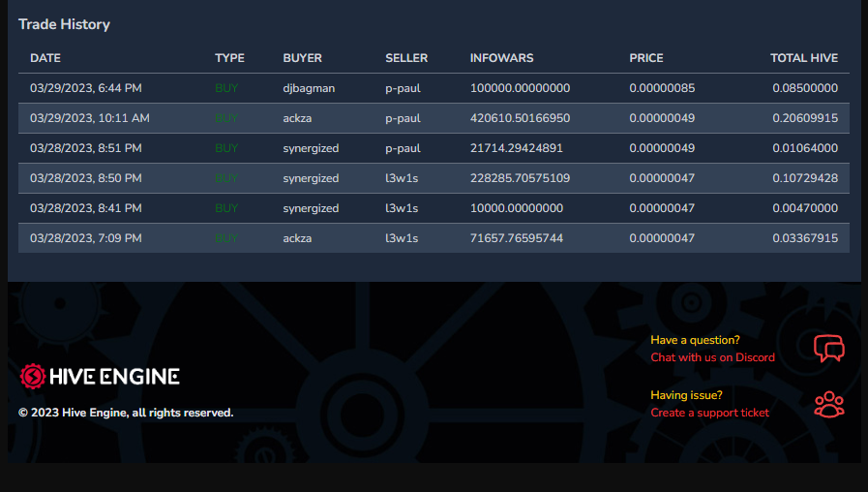
Task: Click the Having issue? text
Action: coord(686,395)
